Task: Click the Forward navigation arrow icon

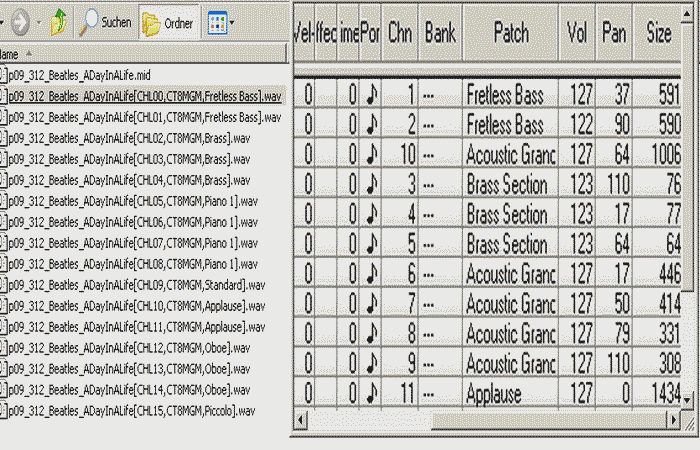Action: point(18,21)
